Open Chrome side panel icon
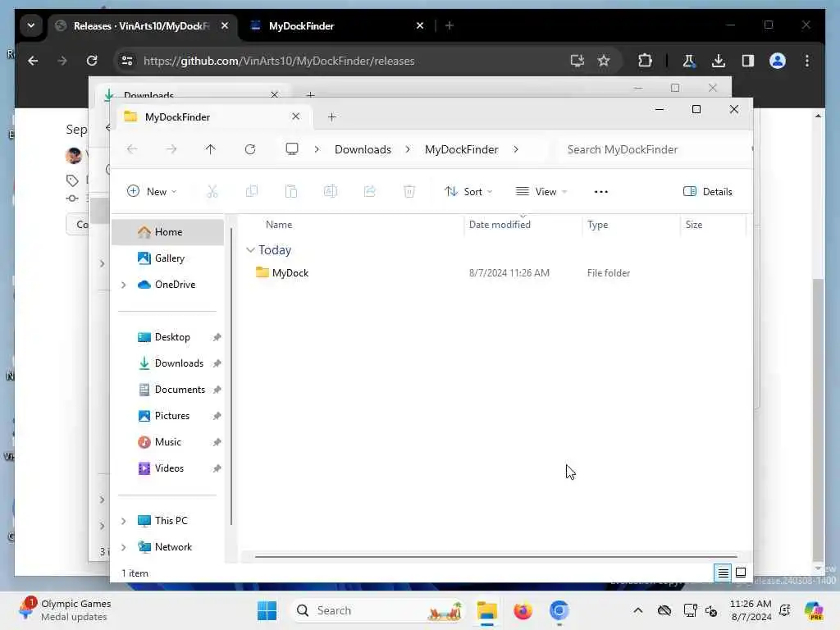840x630 pixels. pyautogui.click(x=748, y=61)
